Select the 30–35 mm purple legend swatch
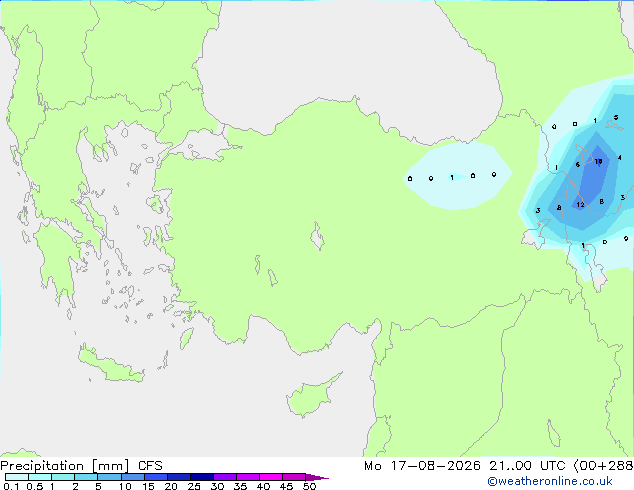The height and width of the screenshot is (490, 634). pos(225,477)
